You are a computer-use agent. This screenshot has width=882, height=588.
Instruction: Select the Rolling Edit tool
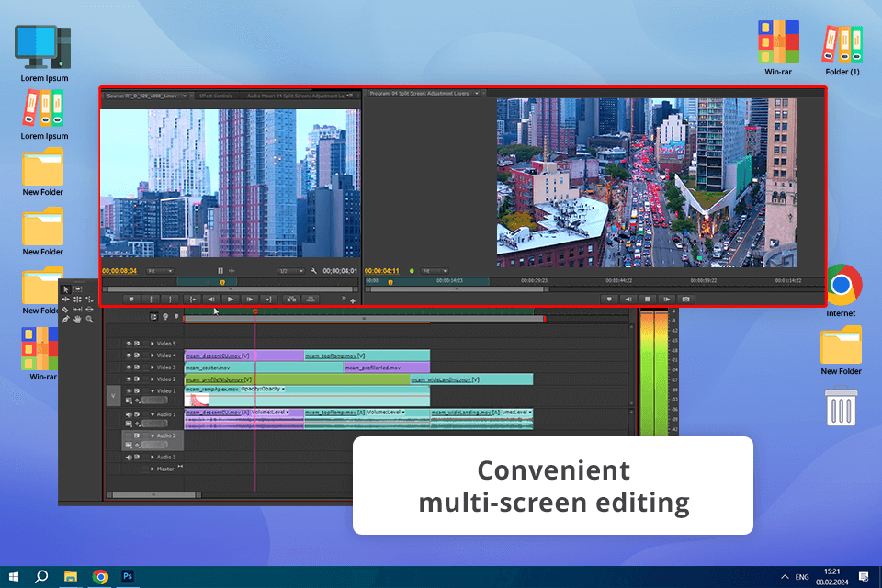77,300
